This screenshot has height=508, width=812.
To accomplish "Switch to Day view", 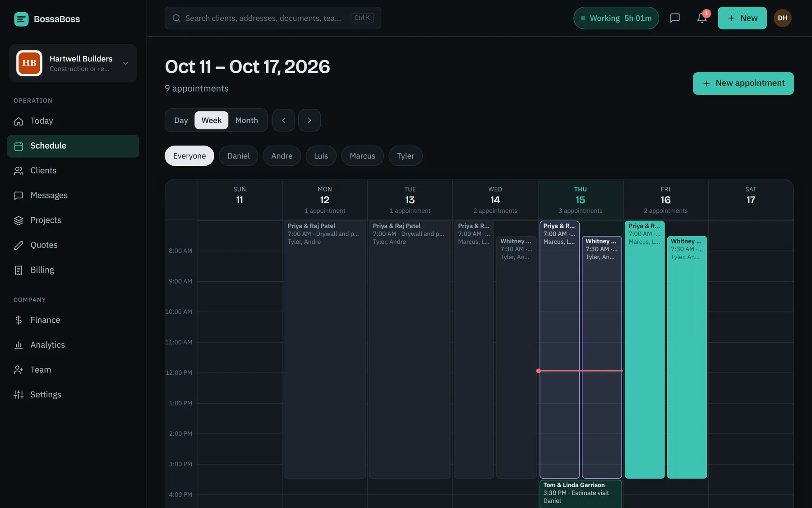I will pyautogui.click(x=181, y=120).
